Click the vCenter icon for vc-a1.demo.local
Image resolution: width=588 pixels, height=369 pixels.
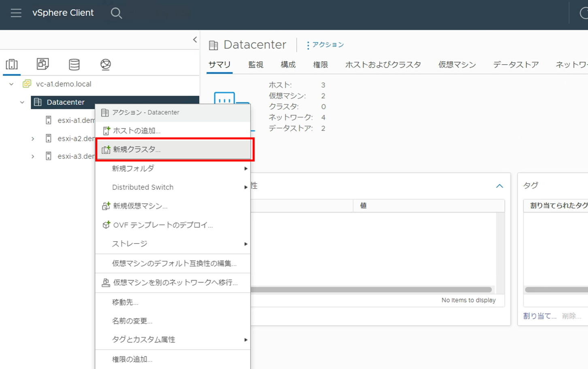(27, 84)
